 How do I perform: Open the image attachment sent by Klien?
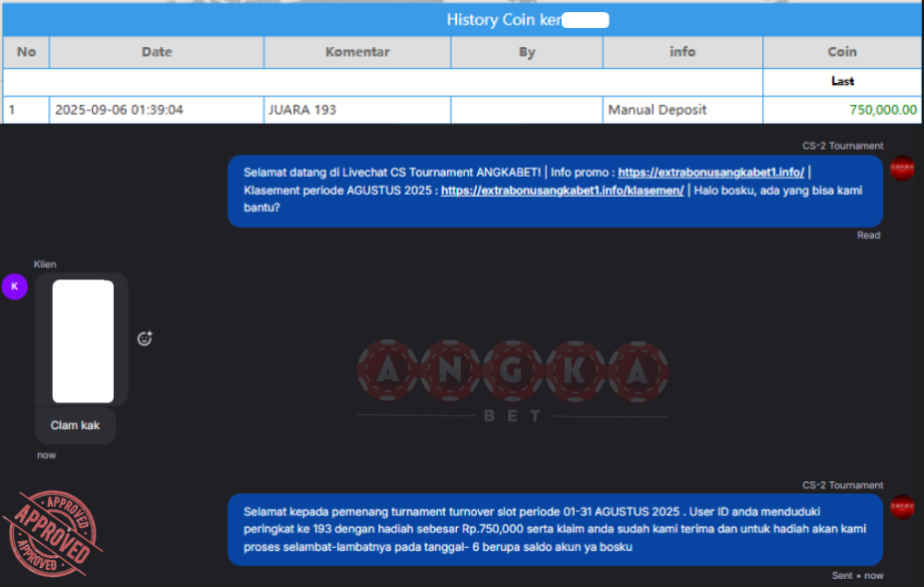click(x=83, y=341)
